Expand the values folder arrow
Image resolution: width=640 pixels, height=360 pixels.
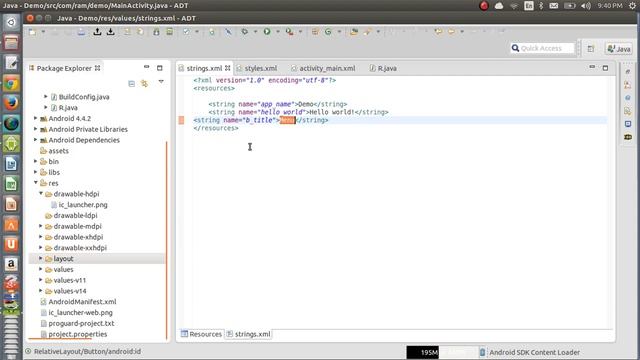(x=41, y=269)
